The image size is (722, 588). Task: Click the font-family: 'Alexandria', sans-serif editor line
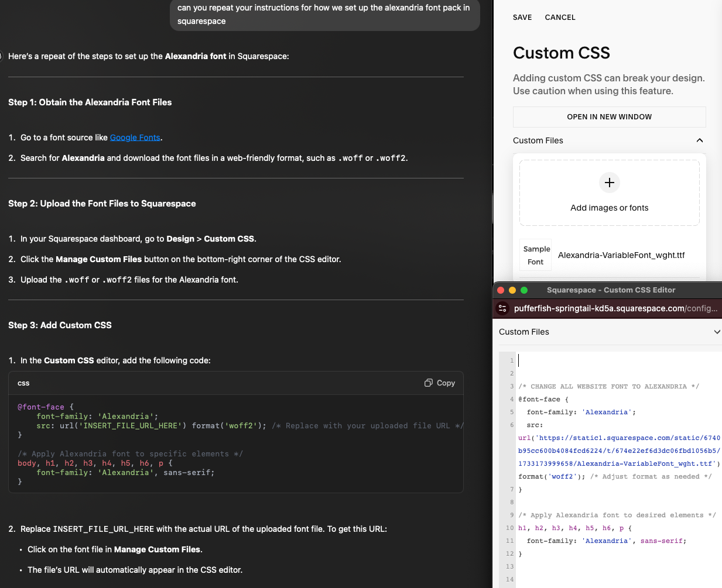click(x=607, y=541)
